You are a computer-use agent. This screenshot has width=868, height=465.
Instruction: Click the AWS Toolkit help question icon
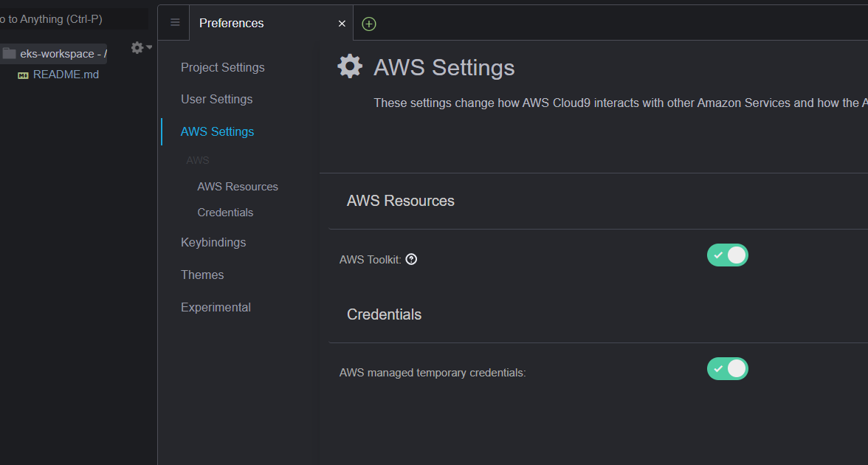click(x=412, y=259)
